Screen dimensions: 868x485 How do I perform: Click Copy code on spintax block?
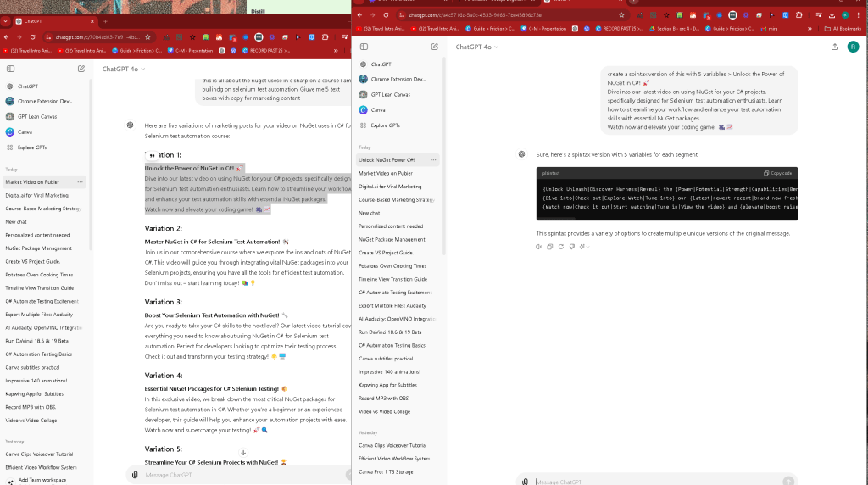point(778,173)
